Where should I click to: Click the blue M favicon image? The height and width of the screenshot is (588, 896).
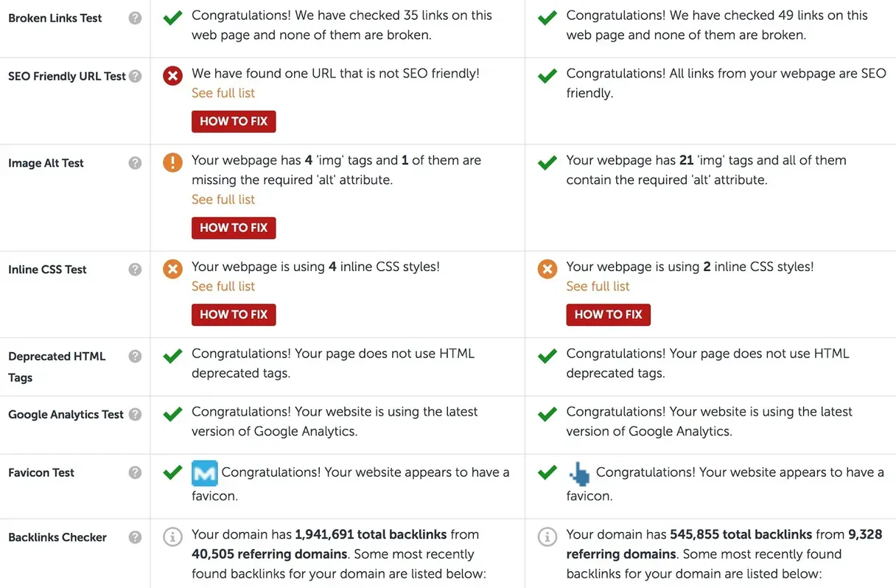tap(204, 473)
